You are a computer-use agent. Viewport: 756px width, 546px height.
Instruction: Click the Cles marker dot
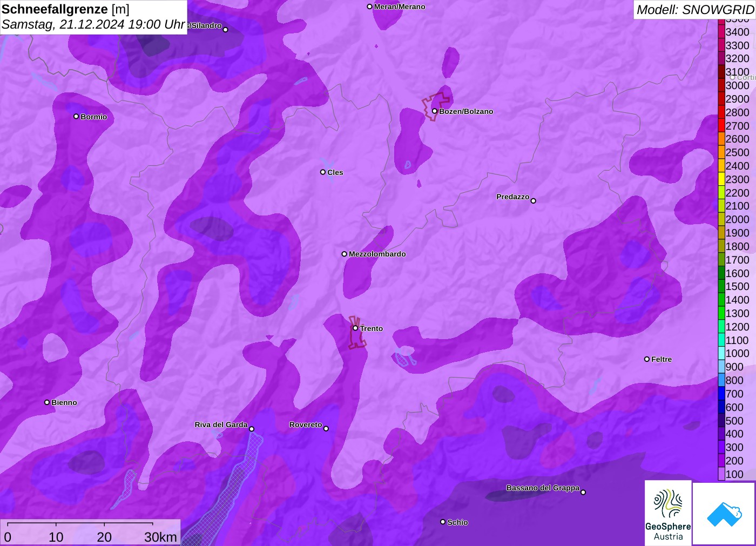pos(323,172)
